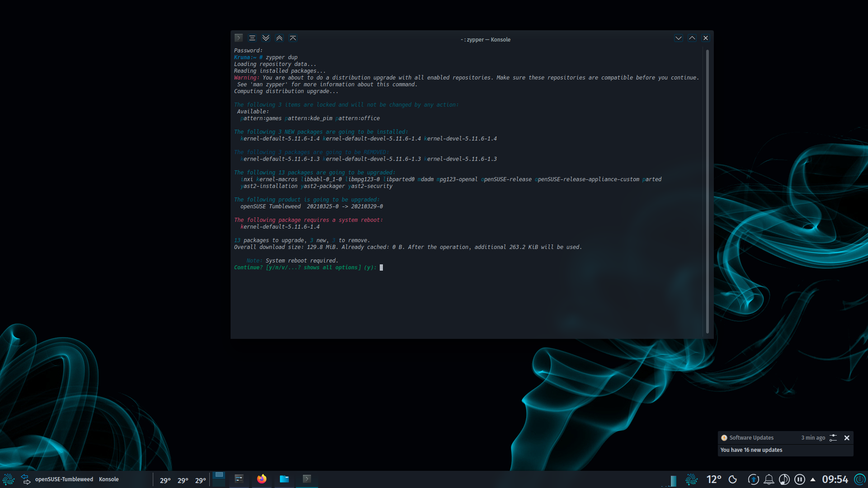The image size is (868, 488).
Task: Maximize the Konsole window
Action: pyautogui.click(x=692, y=38)
